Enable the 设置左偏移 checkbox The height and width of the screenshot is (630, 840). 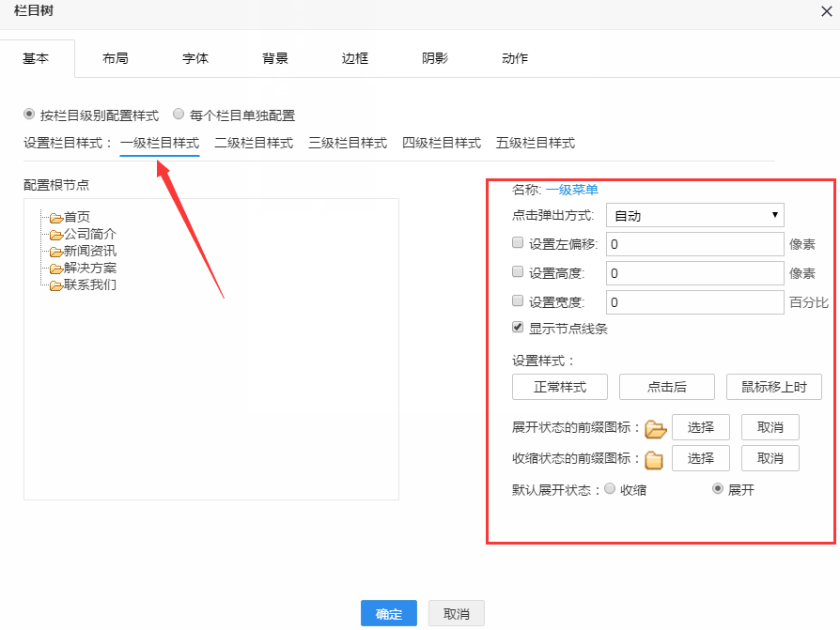pos(518,243)
